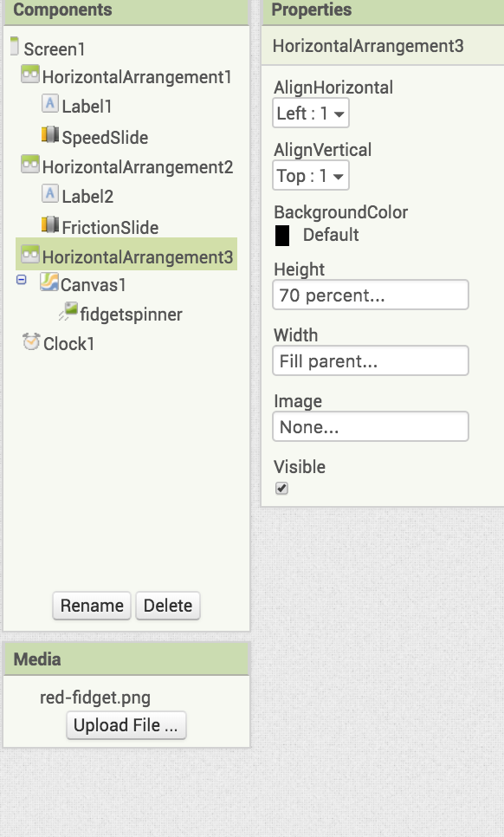This screenshot has width=504, height=837.
Task: Select the SpeedSlide component name
Action: [105, 138]
